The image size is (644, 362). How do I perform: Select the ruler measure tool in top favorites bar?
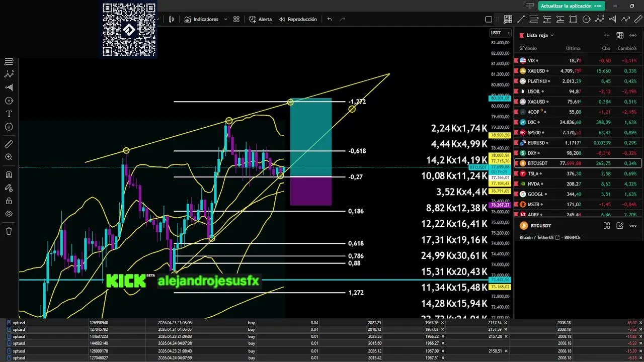[638, 20]
